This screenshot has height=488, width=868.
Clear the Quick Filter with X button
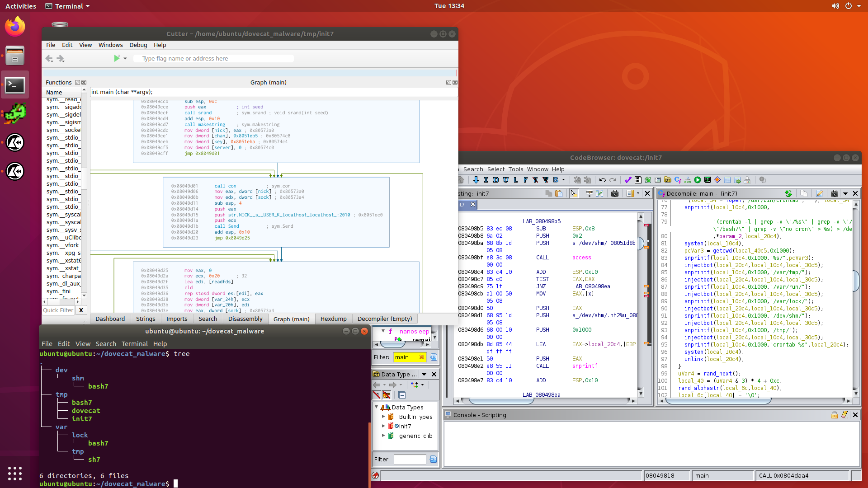[x=81, y=310]
